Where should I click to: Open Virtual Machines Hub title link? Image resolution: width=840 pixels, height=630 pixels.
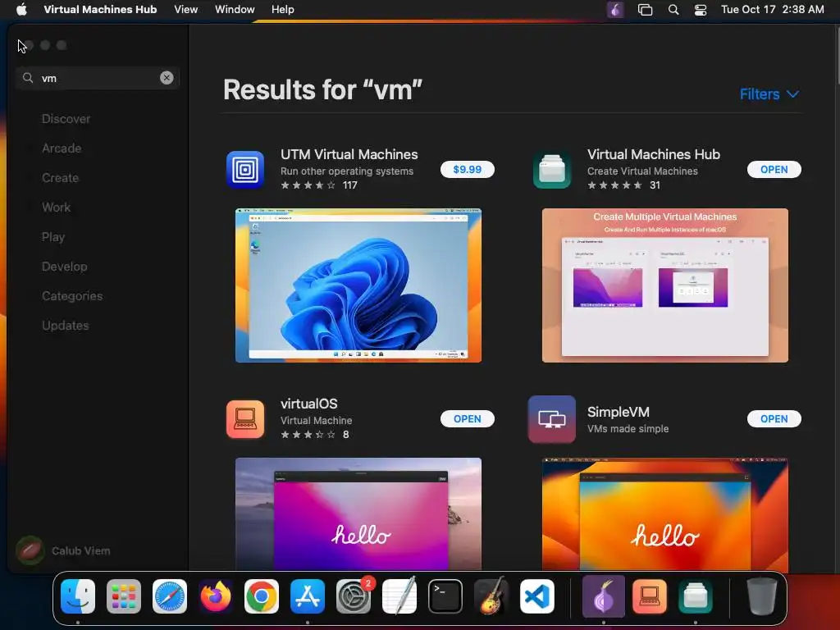pos(654,154)
